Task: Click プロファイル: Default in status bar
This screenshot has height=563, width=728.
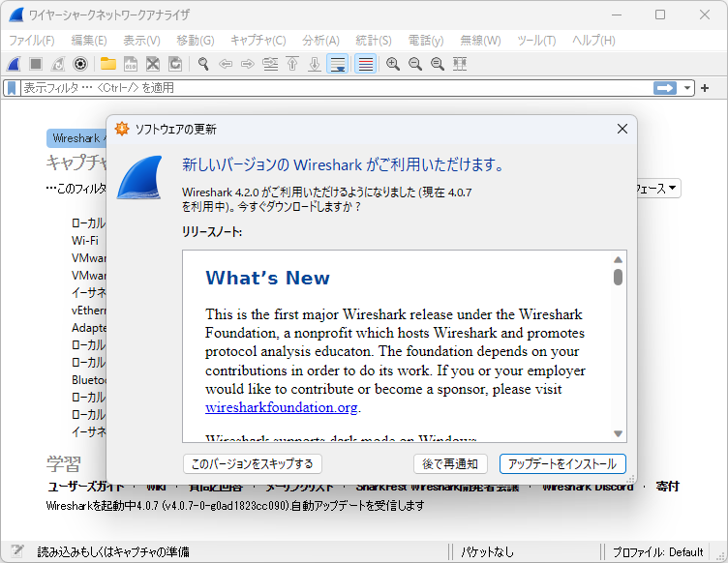Action: point(657,551)
